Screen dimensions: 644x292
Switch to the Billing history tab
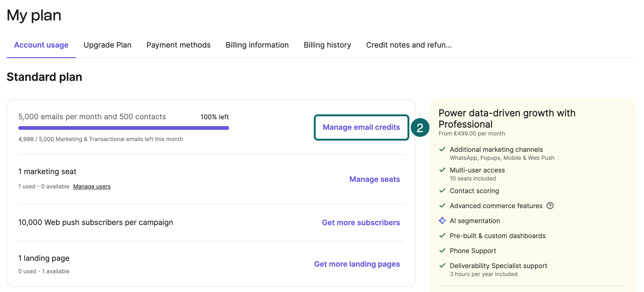point(327,45)
